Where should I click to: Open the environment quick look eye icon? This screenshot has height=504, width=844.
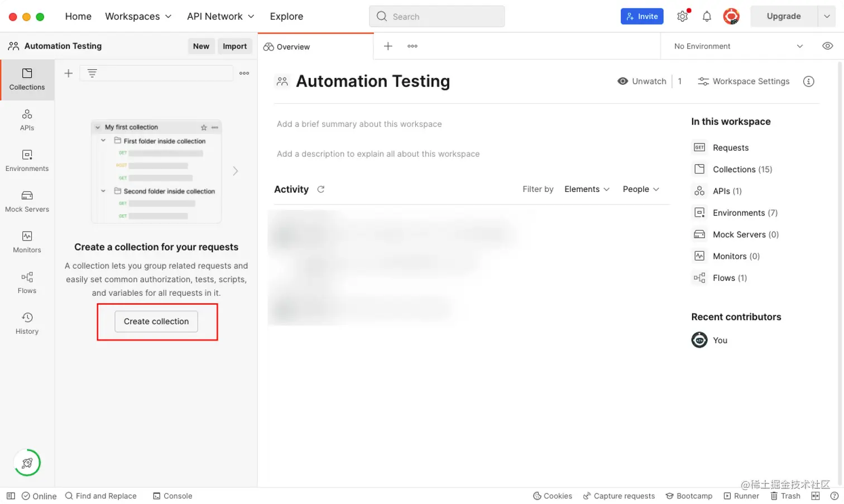(x=827, y=46)
